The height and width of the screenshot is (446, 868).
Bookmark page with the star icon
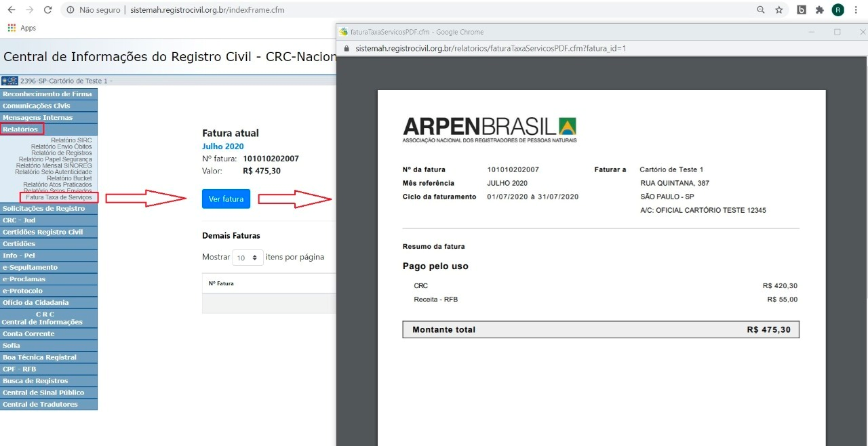(x=779, y=10)
